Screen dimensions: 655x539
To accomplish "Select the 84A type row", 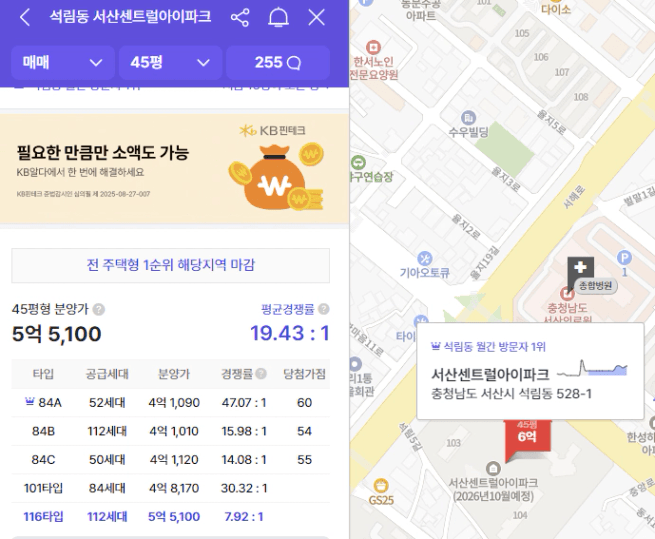I will (170, 403).
